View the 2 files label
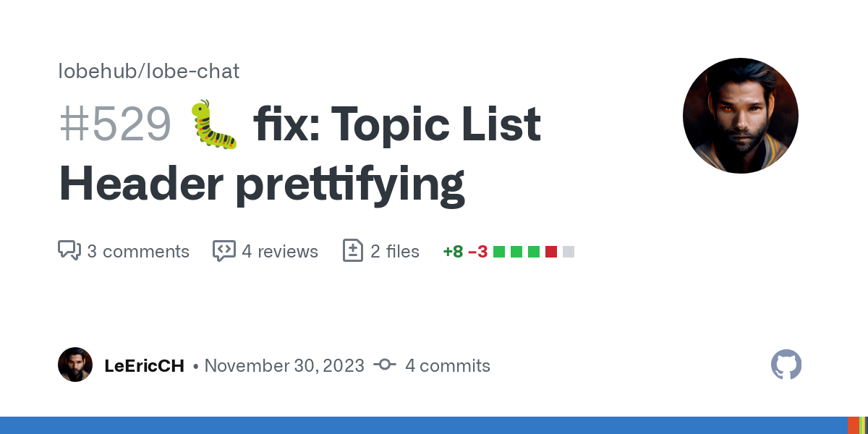The height and width of the screenshot is (434, 868). (395, 251)
